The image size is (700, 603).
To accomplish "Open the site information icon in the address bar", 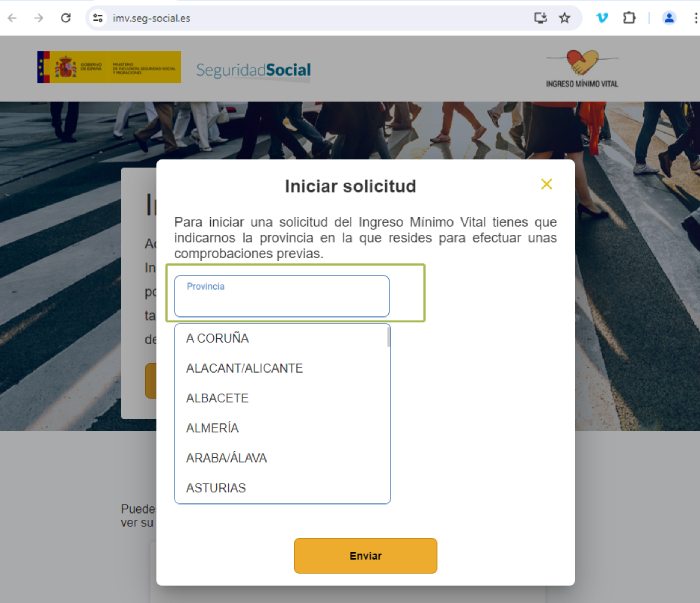I will [98, 18].
